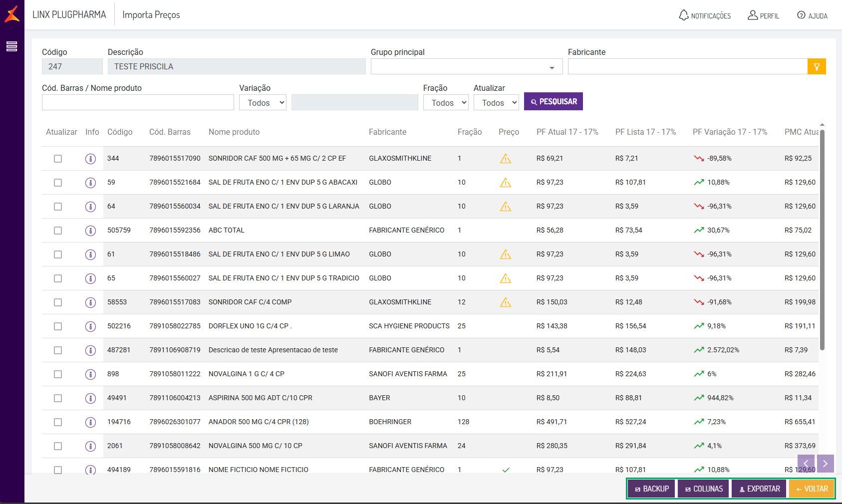Sort by Fração column header
The image size is (842, 504).
tap(470, 132)
